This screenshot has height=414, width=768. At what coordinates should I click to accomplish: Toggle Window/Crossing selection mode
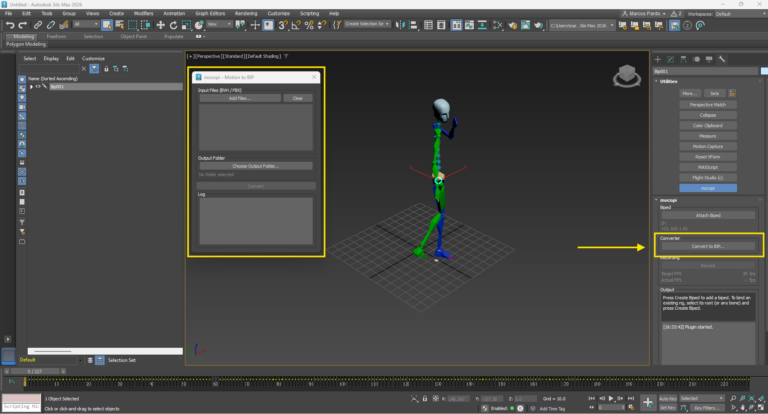(x=145, y=25)
